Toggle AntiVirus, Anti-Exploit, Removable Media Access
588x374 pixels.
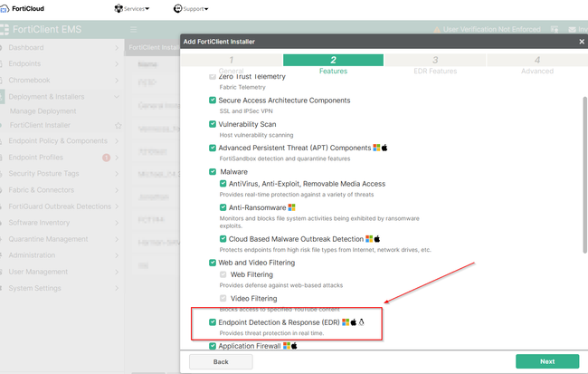(223, 184)
